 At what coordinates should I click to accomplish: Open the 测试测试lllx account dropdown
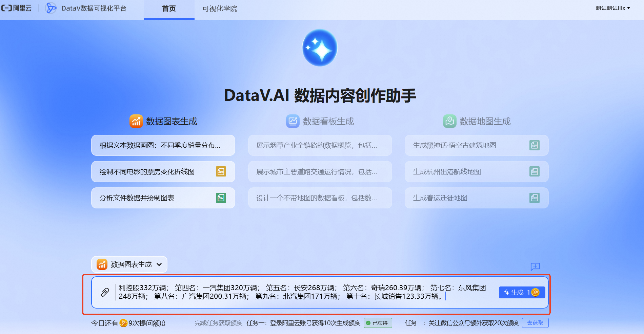(x=613, y=8)
